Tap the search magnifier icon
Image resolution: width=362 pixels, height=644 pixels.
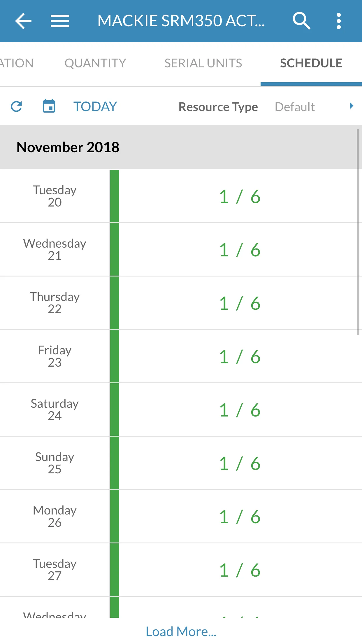[x=301, y=21]
